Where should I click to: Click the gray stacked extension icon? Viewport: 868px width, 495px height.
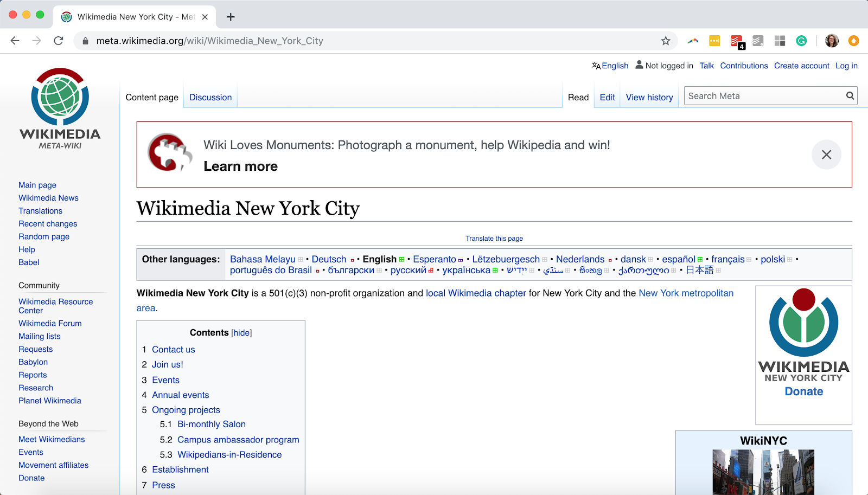(x=758, y=41)
